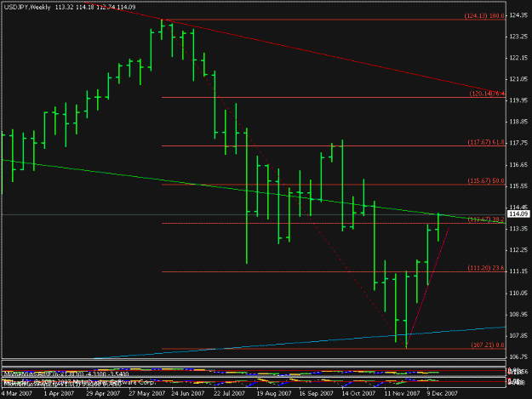Click the 118.85 price axis value

coord(518,122)
